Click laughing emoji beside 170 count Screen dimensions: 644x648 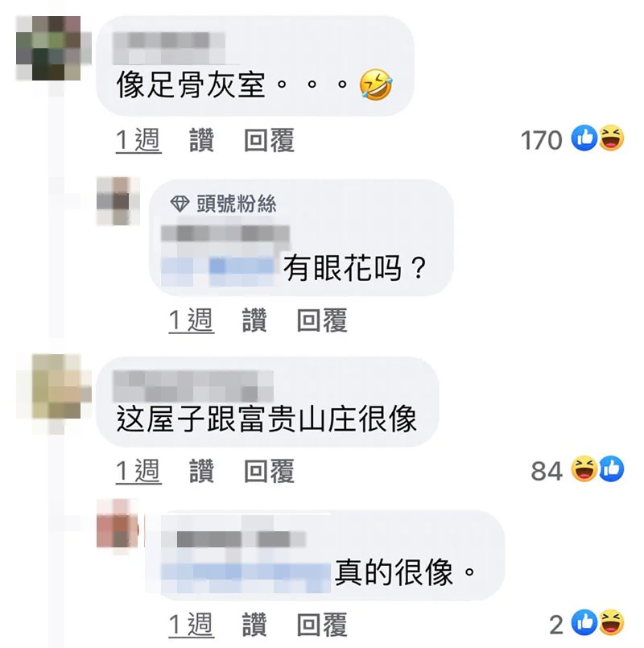coord(611,138)
